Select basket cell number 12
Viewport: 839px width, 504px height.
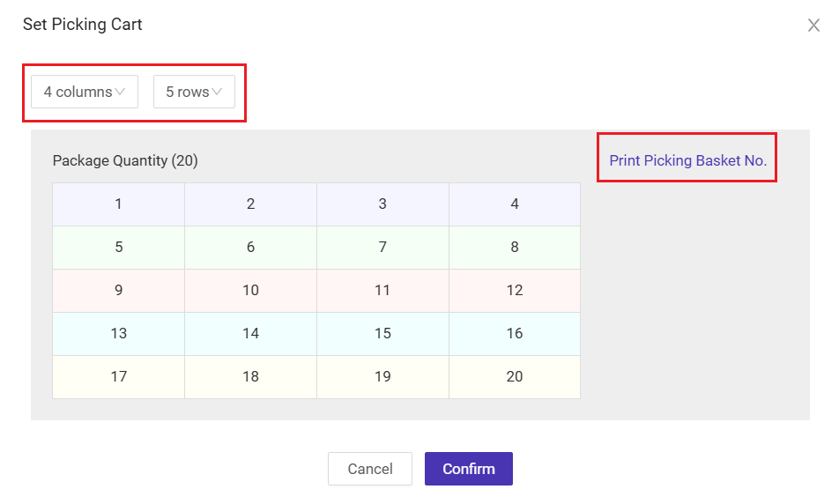tap(514, 291)
